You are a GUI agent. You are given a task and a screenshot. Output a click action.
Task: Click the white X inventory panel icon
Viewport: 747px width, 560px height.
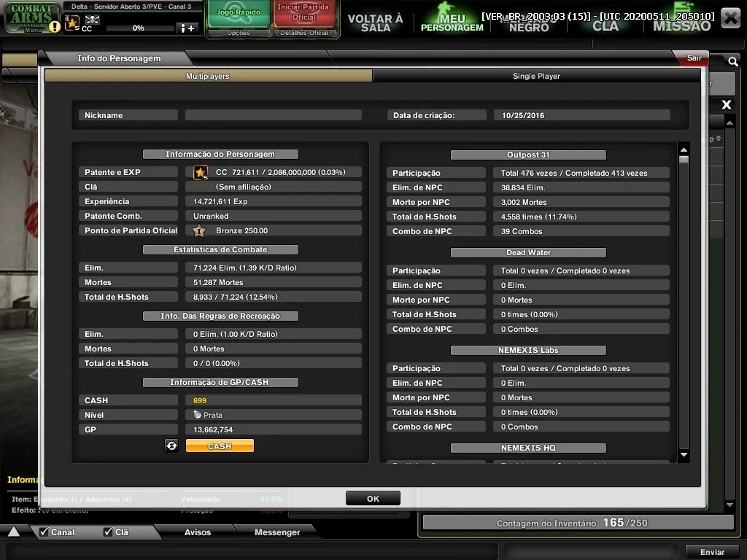coord(726,105)
